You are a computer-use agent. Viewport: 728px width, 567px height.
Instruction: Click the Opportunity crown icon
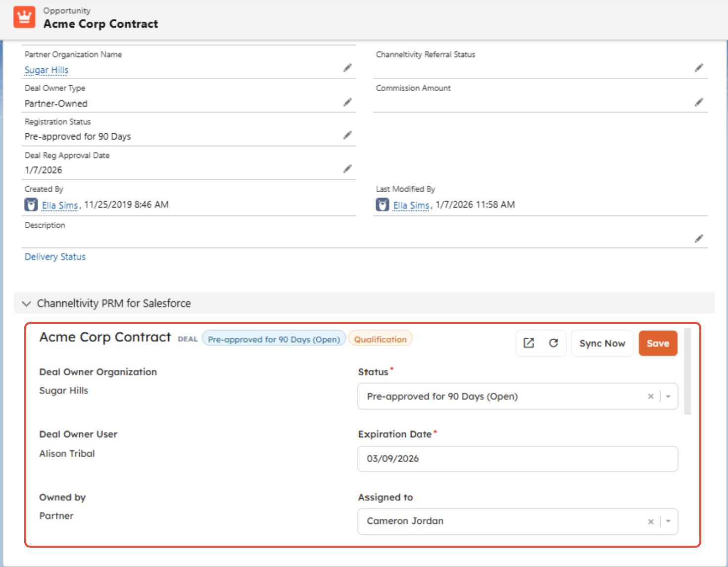point(24,17)
